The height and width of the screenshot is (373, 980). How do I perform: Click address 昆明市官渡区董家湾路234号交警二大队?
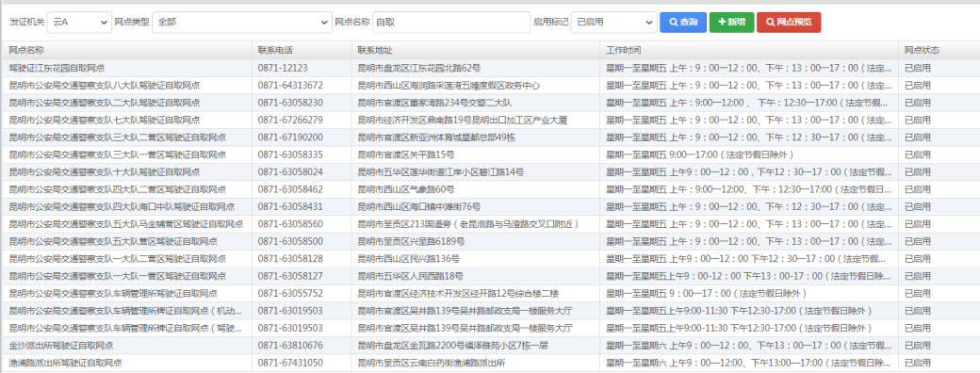click(x=435, y=103)
